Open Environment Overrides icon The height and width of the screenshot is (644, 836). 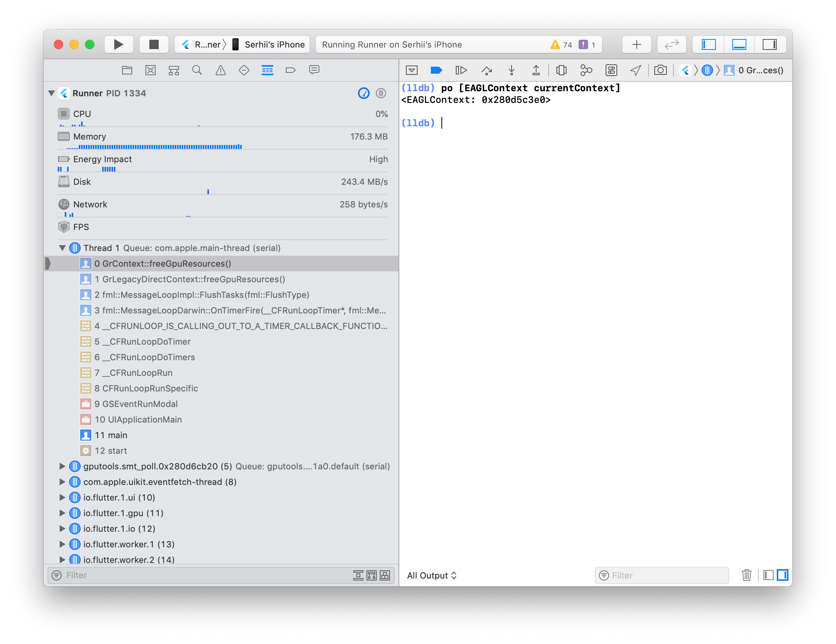[x=611, y=70]
